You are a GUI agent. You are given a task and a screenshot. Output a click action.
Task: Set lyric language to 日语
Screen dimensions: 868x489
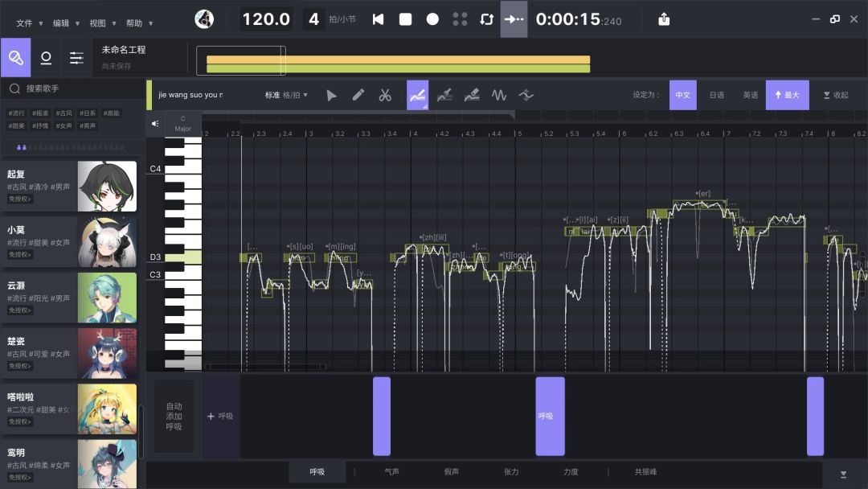pyautogui.click(x=716, y=95)
